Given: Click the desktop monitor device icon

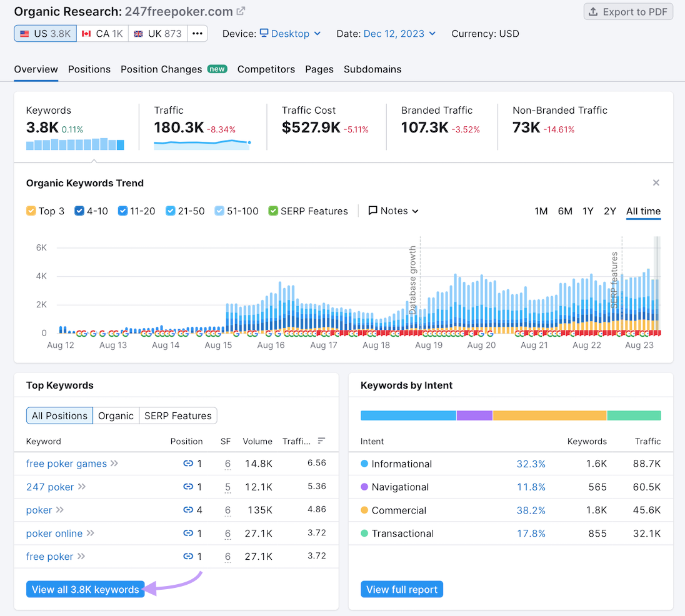Looking at the screenshot, I should pyautogui.click(x=263, y=34).
